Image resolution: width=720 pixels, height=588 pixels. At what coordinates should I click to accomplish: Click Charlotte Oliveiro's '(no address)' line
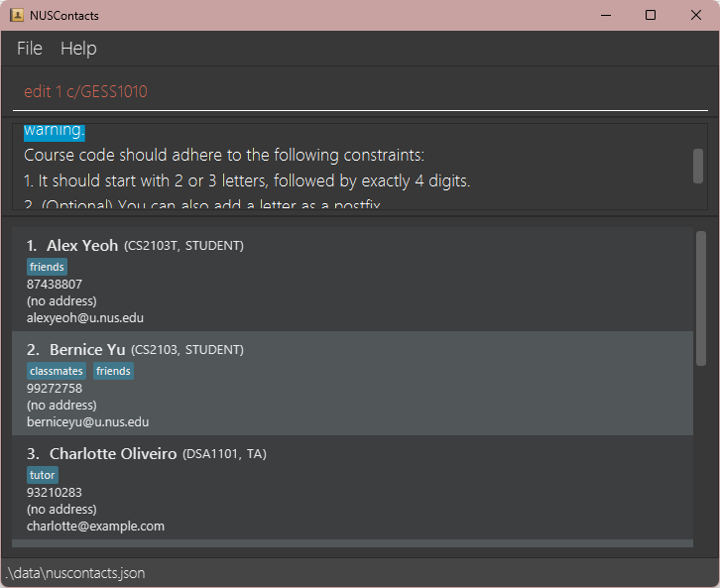(61, 510)
